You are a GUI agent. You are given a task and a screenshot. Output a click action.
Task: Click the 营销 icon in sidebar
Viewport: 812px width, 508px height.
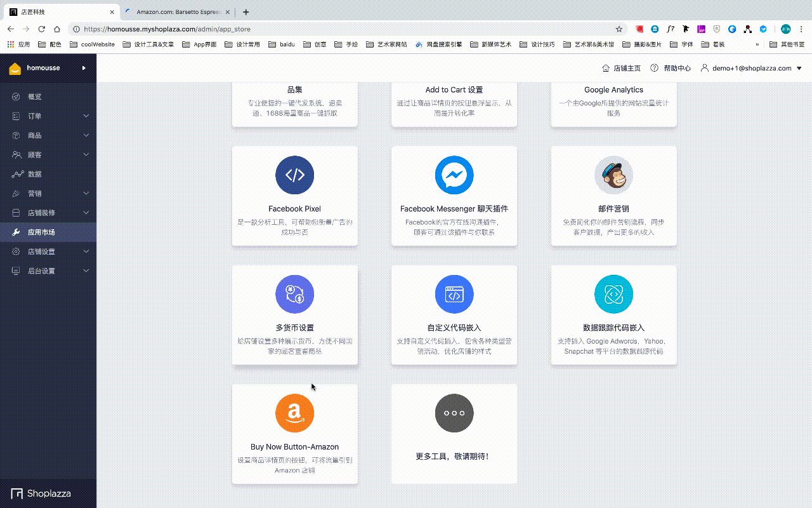(x=16, y=194)
